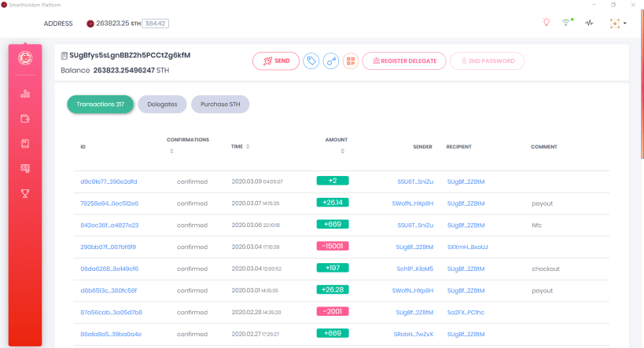The height and width of the screenshot is (348, 644).
Task: Switch to the Purchase STH tab
Action: point(220,104)
